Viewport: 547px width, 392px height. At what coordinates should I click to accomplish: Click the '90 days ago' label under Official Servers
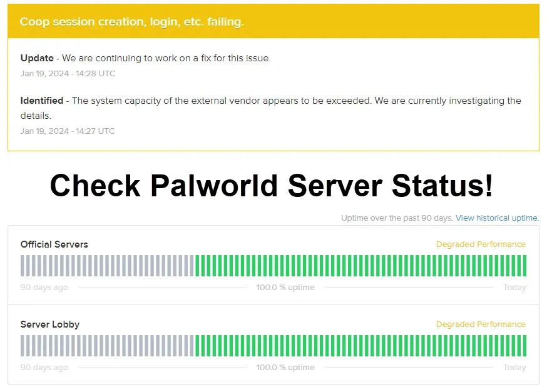pos(44,288)
